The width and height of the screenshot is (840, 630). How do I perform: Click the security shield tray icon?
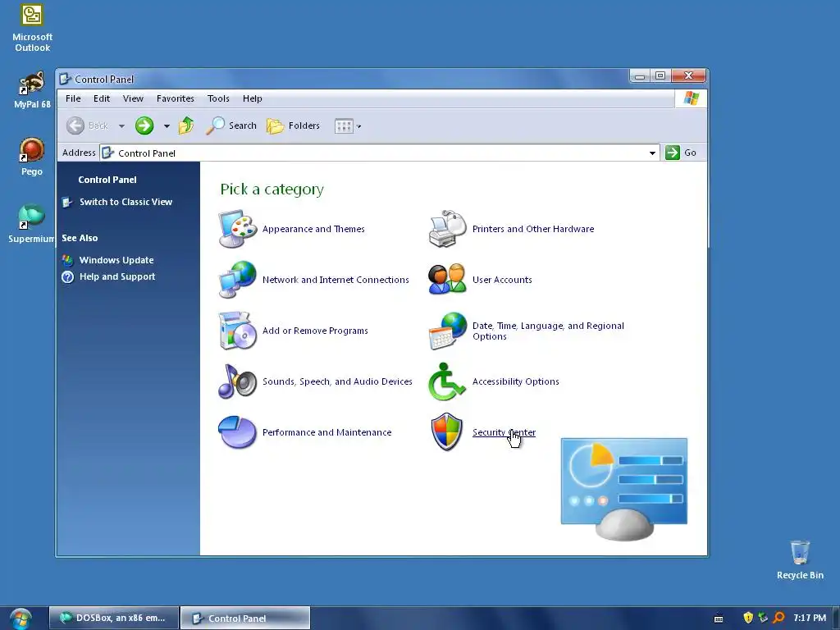click(x=748, y=618)
